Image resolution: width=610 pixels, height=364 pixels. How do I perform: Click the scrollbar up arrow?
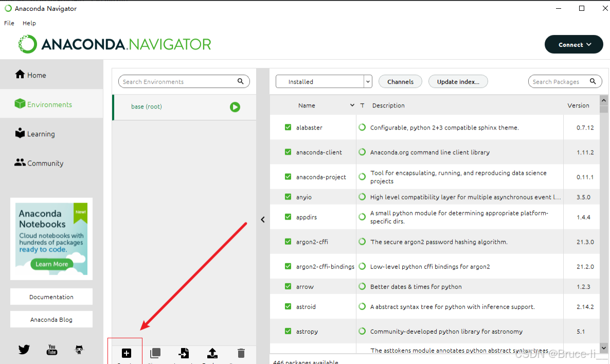pos(604,100)
